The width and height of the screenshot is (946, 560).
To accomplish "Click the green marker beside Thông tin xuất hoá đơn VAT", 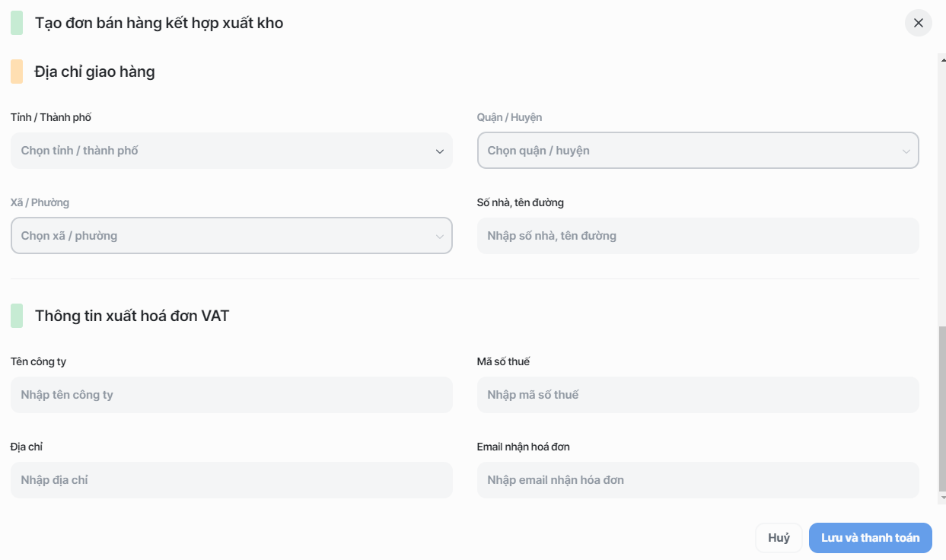I will pyautogui.click(x=17, y=316).
